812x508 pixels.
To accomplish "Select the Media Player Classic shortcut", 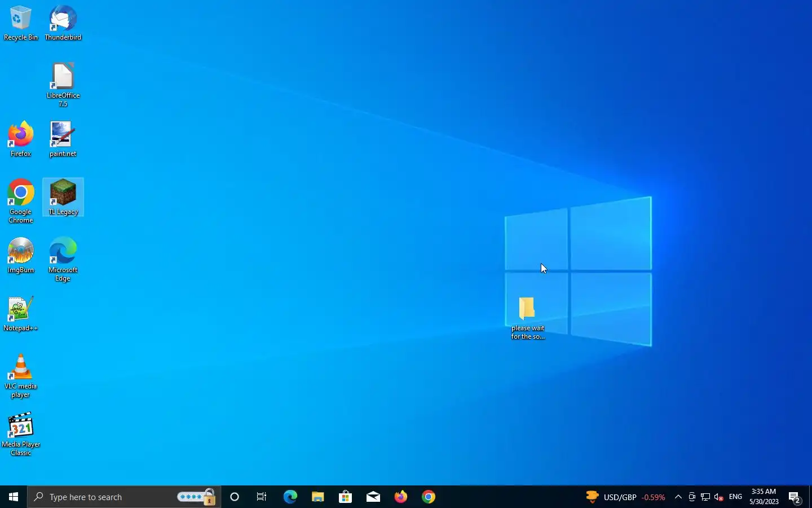I will (21, 435).
